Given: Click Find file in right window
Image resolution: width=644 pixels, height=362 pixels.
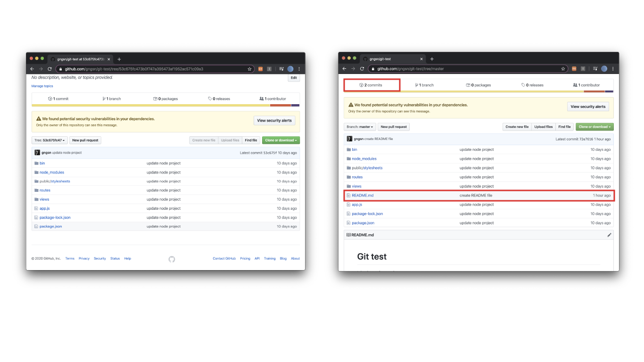Looking at the screenshot, I should point(564,127).
